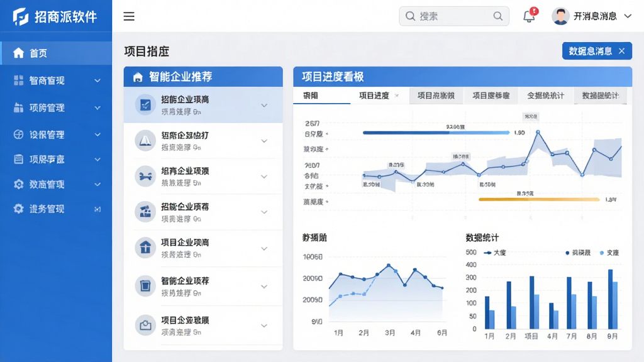Expand the third enterprise row chevron
The image size is (644, 362).
click(x=264, y=177)
